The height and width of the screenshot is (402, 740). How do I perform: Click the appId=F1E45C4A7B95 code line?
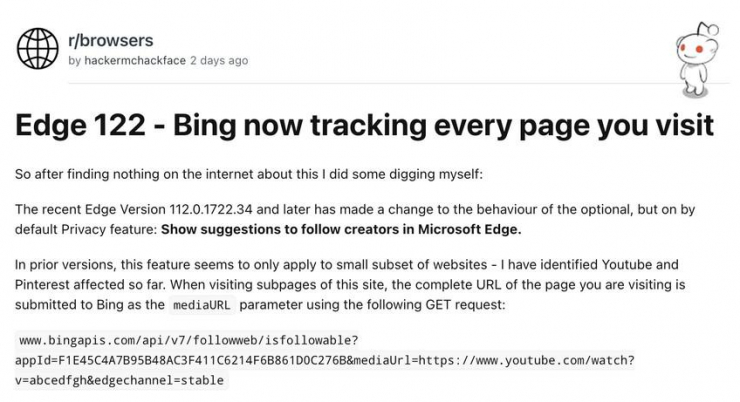[325, 360]
